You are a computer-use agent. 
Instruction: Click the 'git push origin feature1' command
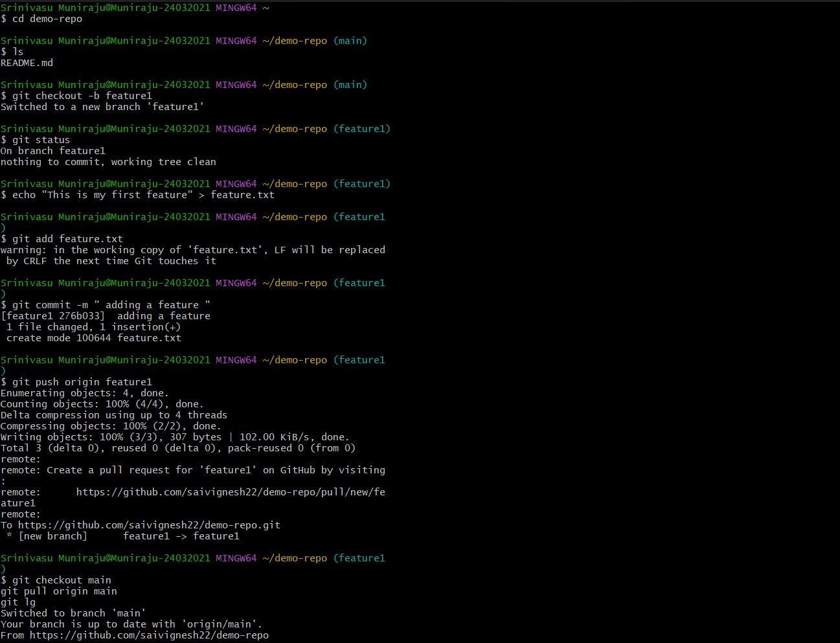pos(76,382)
